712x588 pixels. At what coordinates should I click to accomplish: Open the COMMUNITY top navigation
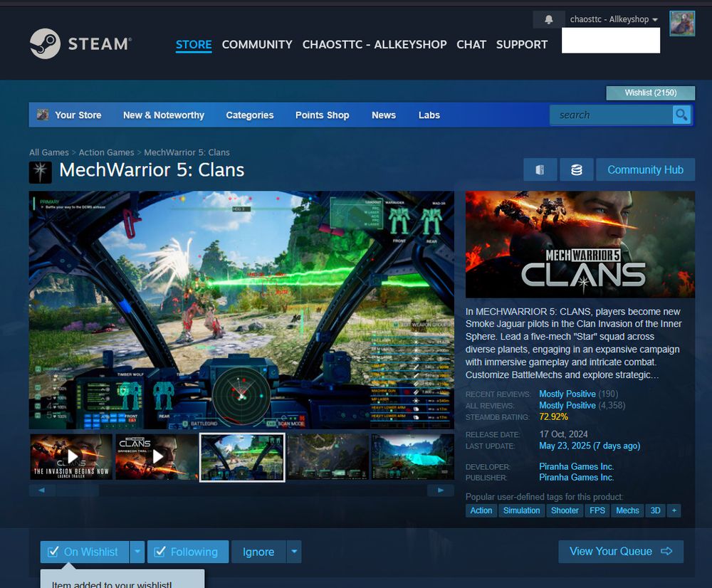tap(257, 45)
